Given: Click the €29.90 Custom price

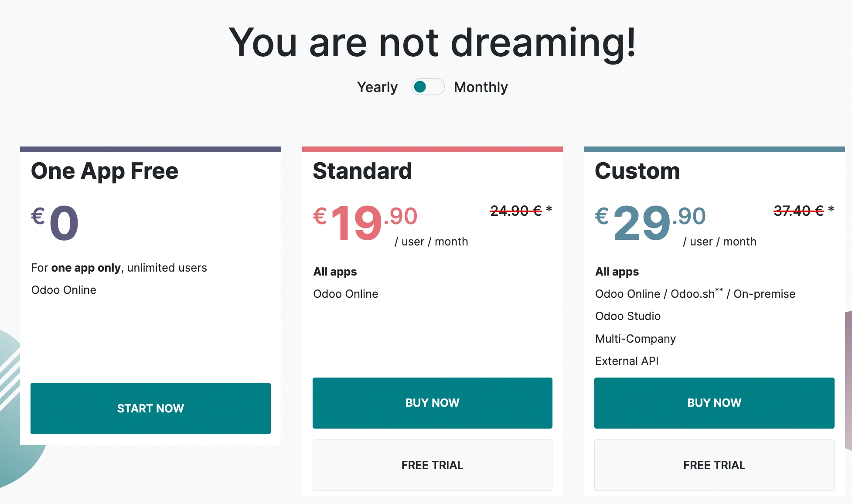Looking at the screenshot, I should click(650, 223).
